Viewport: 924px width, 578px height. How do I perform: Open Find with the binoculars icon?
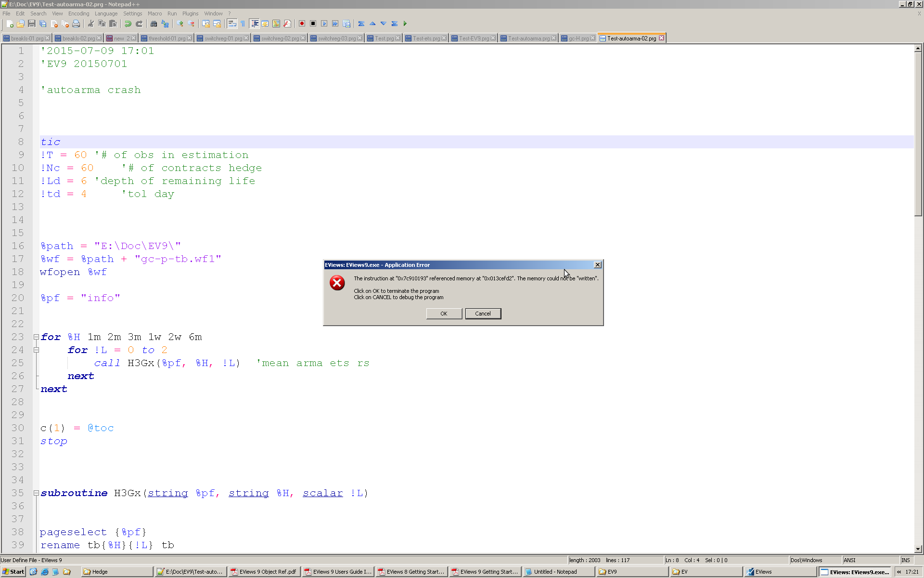154,24
